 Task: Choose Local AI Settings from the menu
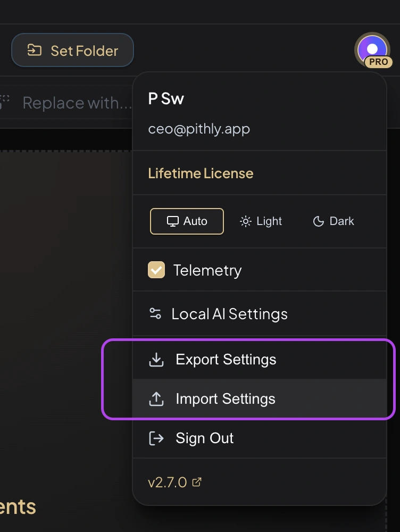coord(229,314)
